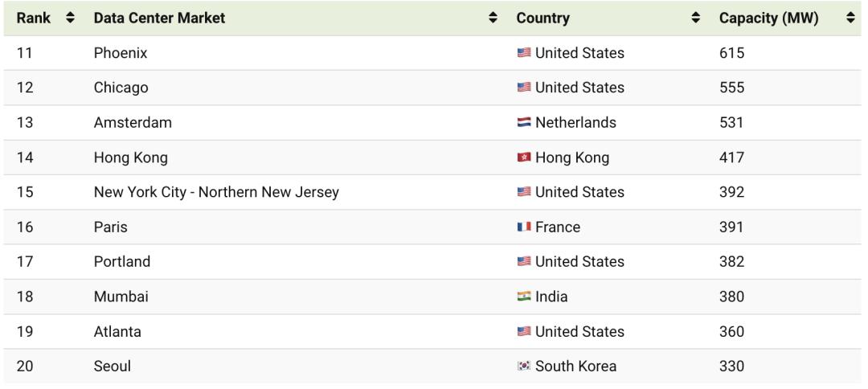The image size is (868, 389).
Task: Select New York City - Northern New Jersey
Action: click(x=215, y=193)
